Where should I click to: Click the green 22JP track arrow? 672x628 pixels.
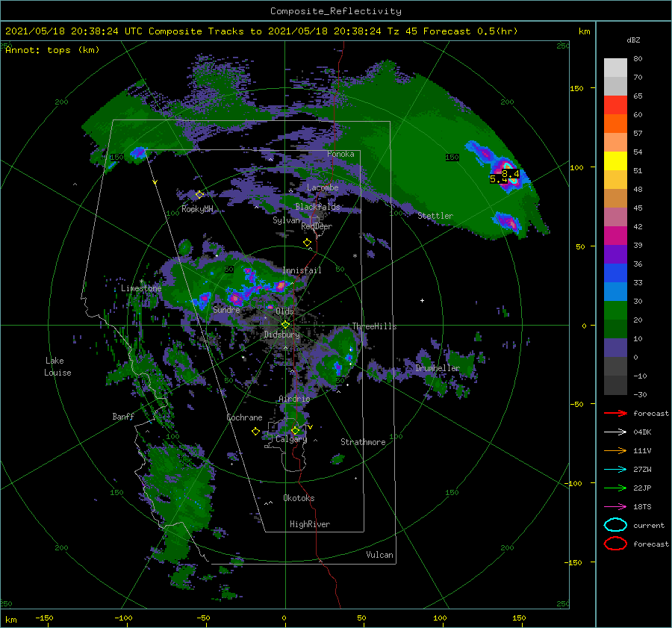[615, 488]
